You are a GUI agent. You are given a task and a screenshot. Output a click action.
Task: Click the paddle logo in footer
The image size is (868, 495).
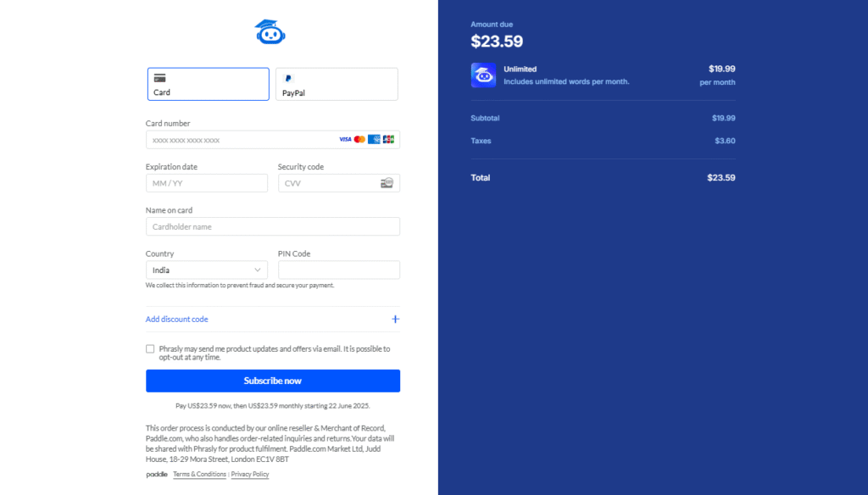tap(157, 475)
